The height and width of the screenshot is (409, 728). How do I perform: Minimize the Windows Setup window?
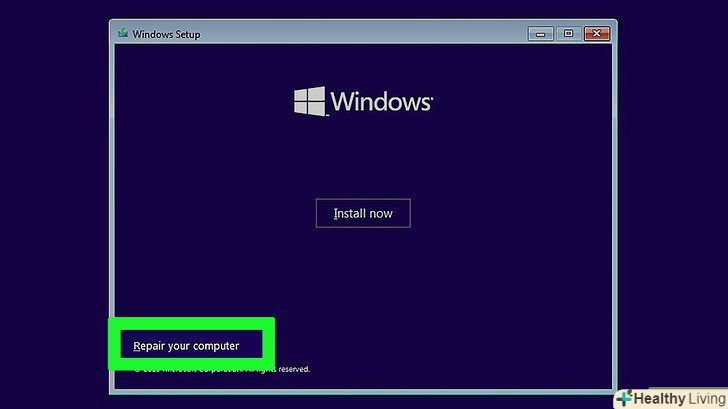(x=540, y=33)
